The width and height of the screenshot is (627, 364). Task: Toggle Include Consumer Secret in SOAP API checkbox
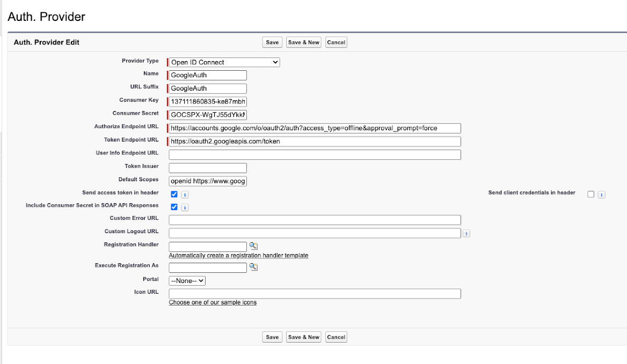[x=174, y=207]
